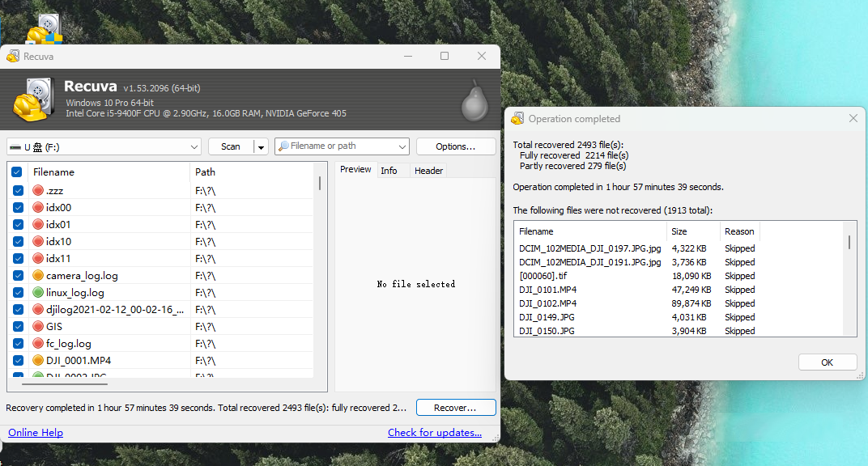Click the Piriform pear logo
The width and height of the screenshot is (868, 466).
(474, 101)
